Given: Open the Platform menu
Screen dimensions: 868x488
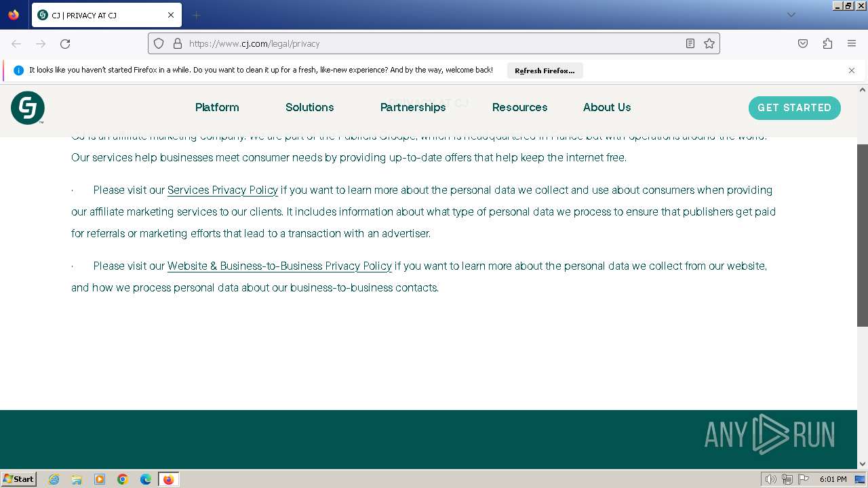Looking at the screenshot, I should click(x=217, y=107).
